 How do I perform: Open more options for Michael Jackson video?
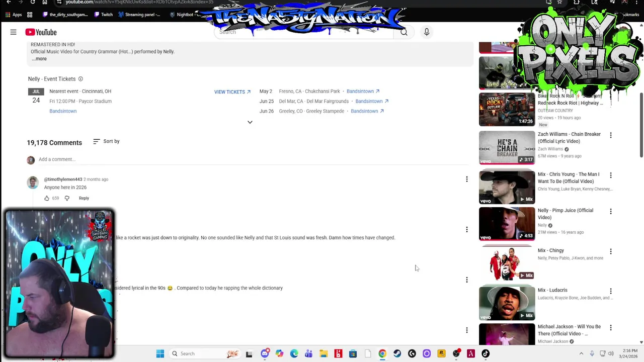coord(611,328)
